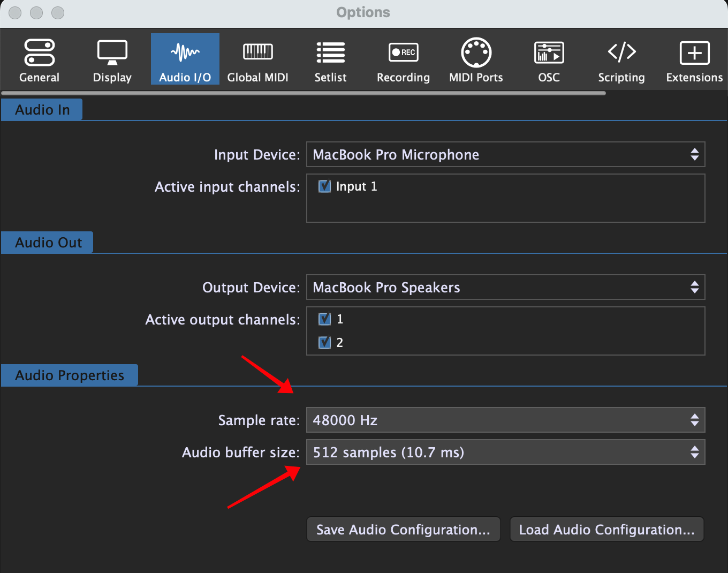
Task: Open the Input Device dropdown
Action: pyautogui.click(x=505, y=155)
